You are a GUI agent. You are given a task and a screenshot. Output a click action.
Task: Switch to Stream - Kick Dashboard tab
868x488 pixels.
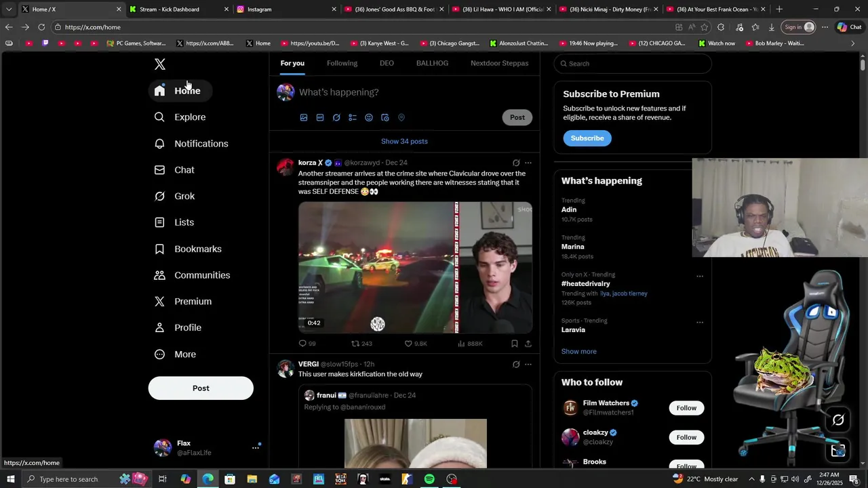[178, 9]
